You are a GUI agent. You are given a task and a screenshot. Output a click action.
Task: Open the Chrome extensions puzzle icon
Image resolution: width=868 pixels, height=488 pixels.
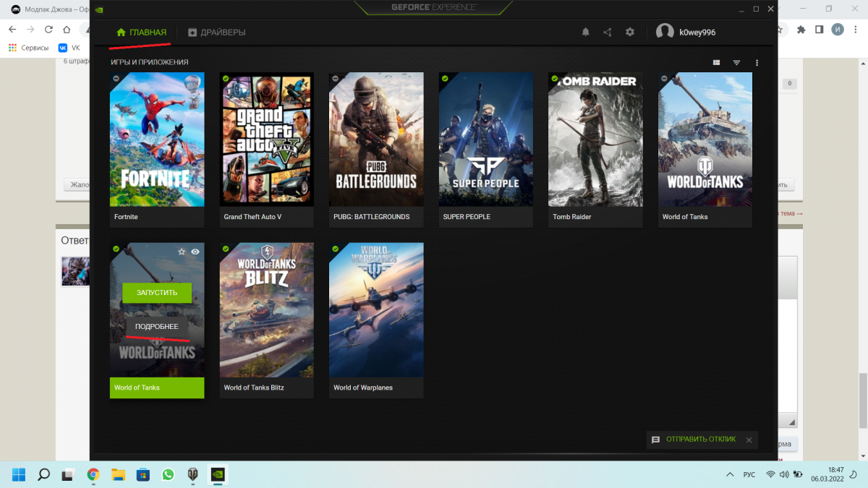[801, 30]
